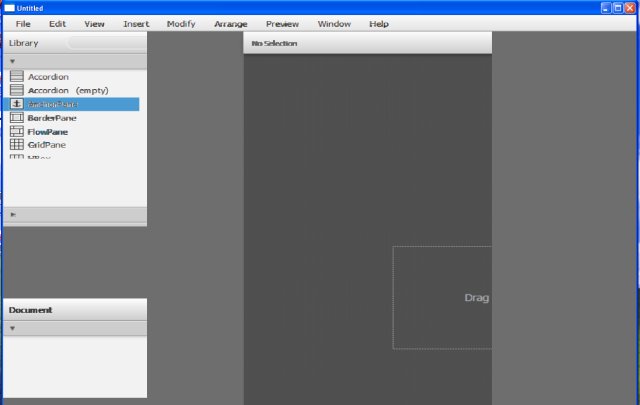
Task: Open the View menu
Action: 94,24
